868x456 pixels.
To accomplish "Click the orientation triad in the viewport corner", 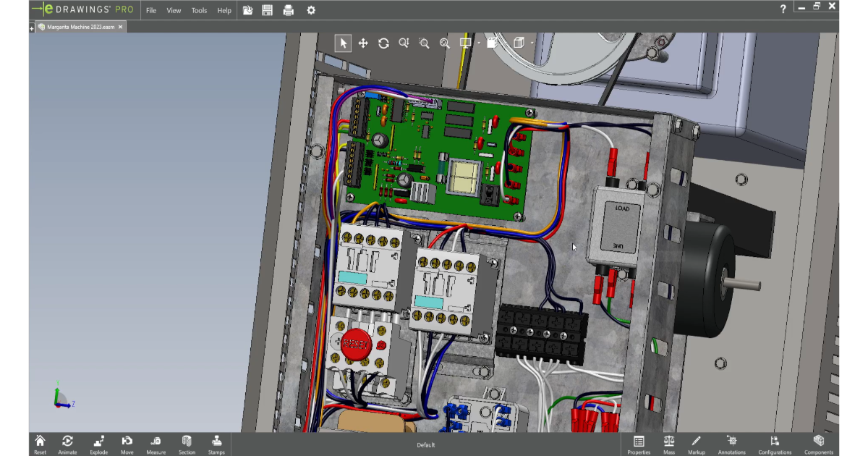I will 58,398.
